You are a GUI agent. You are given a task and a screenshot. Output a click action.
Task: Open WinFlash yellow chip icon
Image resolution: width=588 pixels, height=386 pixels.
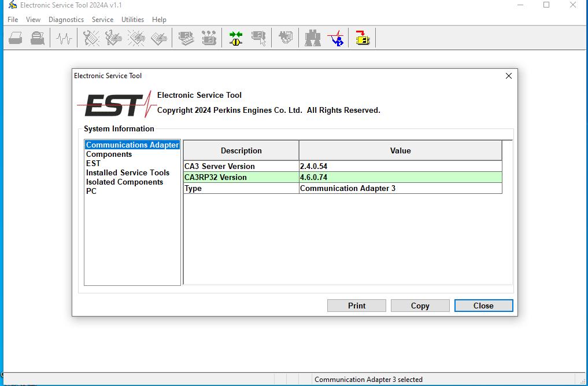363,38
